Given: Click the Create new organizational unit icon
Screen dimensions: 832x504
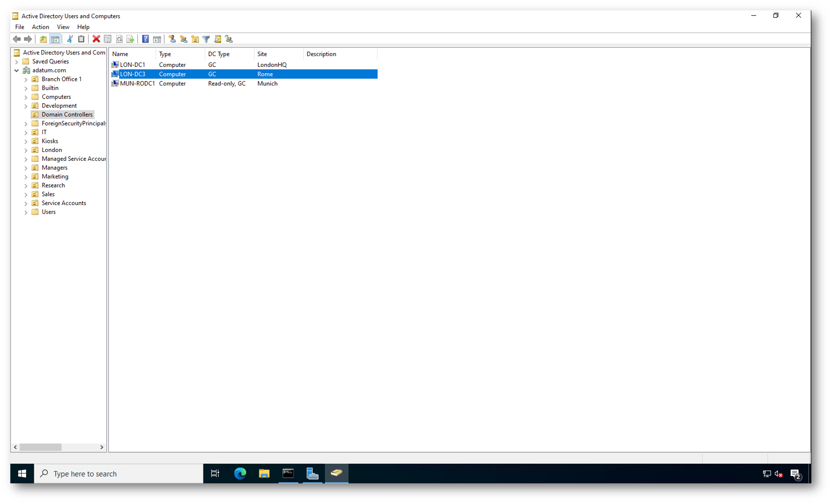Looking at the screenshot, I should 195,39.
